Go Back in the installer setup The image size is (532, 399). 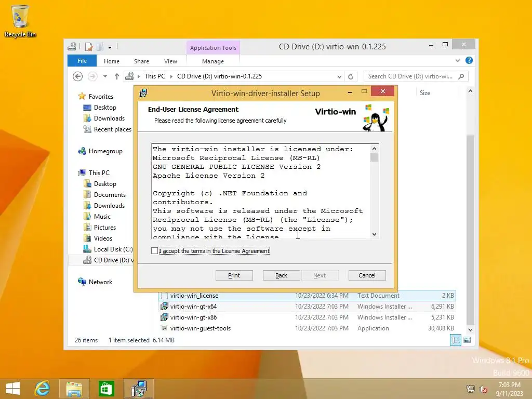click(281, 275)
